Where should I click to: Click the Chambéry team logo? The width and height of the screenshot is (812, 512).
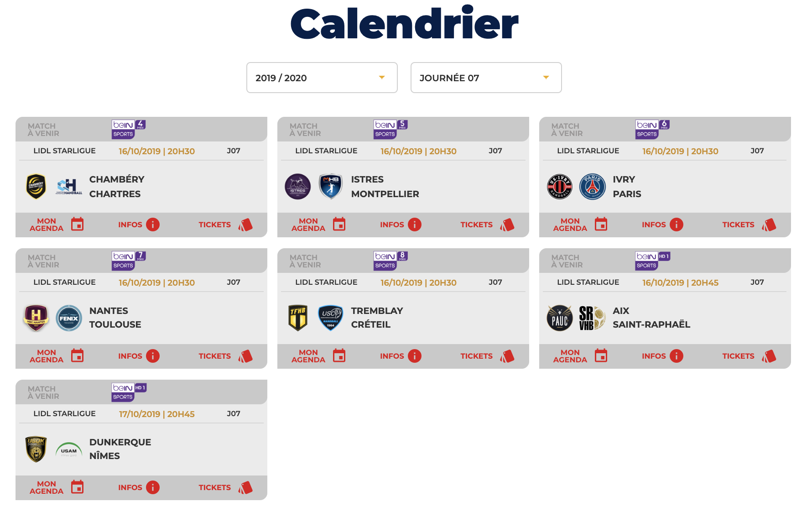tap(36, 187)
